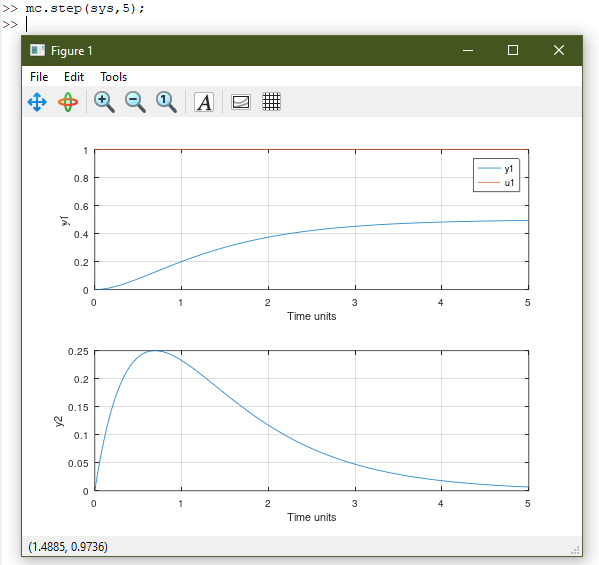
Task: Open the Edit menu
Action: (x=74, y=77)
